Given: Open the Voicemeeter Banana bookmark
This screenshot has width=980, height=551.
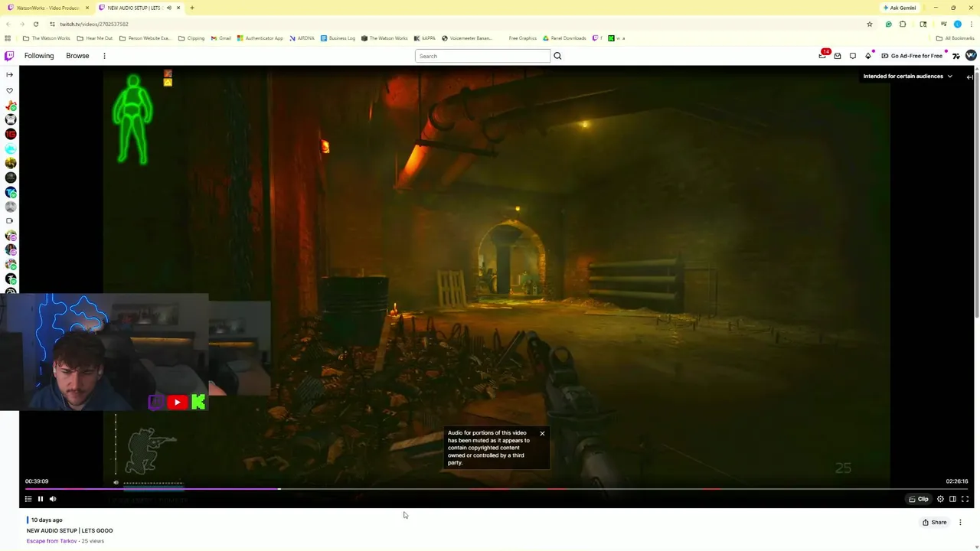Looking at the screenshot, I should 467,38.
